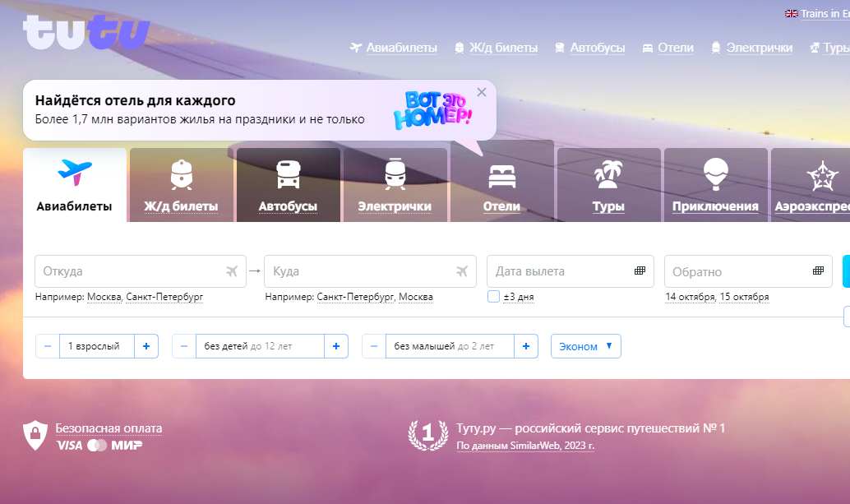
Task: Open the calendar icon in Дата вылета
Action: [640, 271]
